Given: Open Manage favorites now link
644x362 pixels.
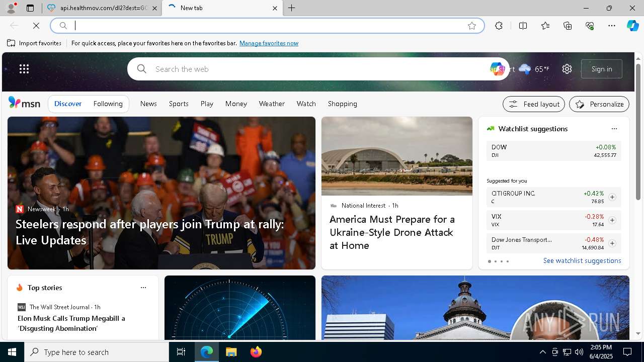Looking at the screenshot, I should 269,43.
